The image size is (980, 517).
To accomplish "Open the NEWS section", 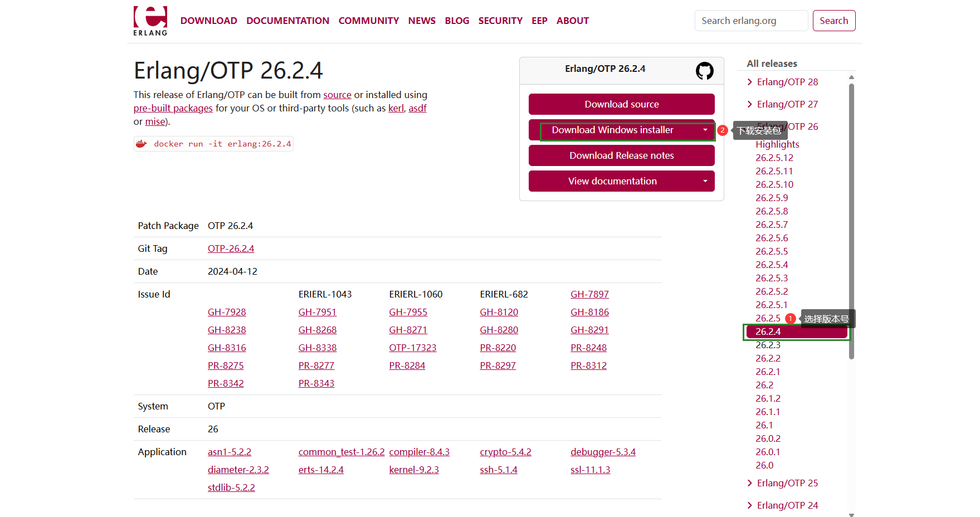I will 422,21.
